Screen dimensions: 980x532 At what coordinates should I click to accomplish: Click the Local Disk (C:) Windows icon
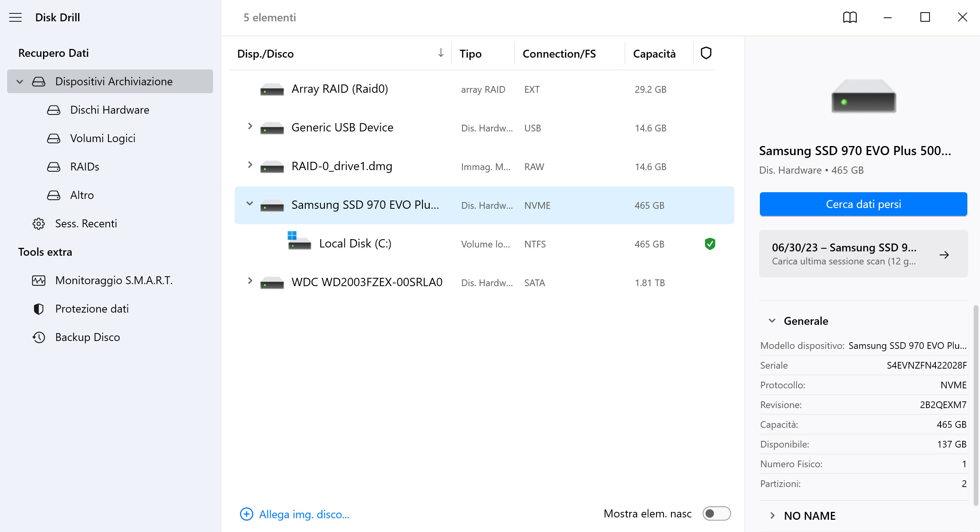click(299, 240)
